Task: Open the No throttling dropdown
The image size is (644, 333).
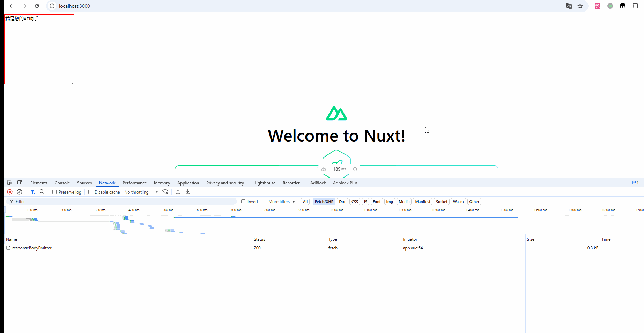Action: 141,192
